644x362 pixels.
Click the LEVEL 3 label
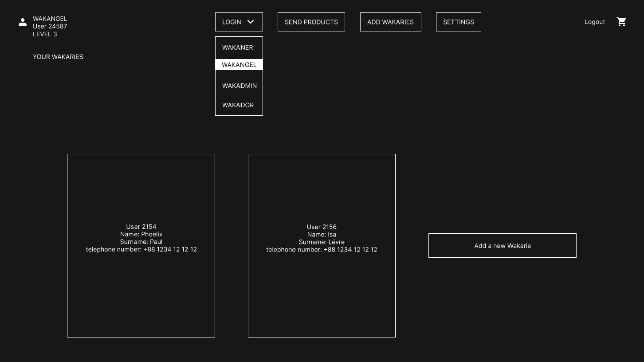(x=45, y=34)
